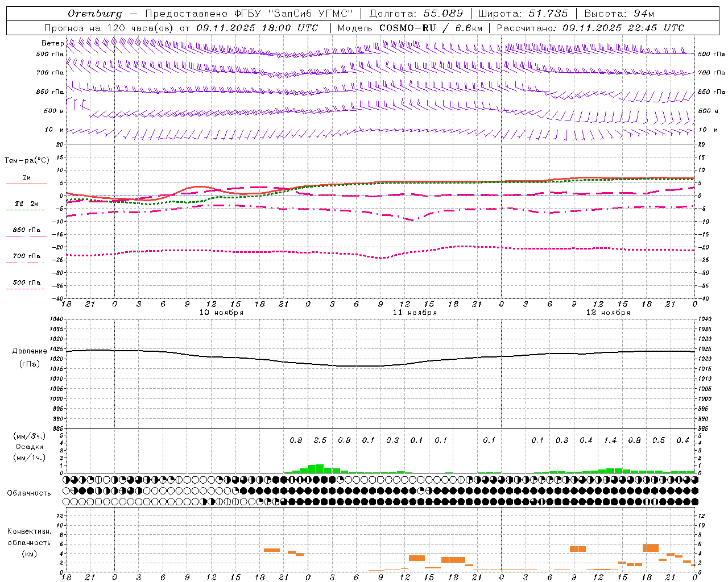Viewport: 728px width, 582px height.
Task: Select the model name "COSMO-RU / 6.6км"
Action: point(431,28)
